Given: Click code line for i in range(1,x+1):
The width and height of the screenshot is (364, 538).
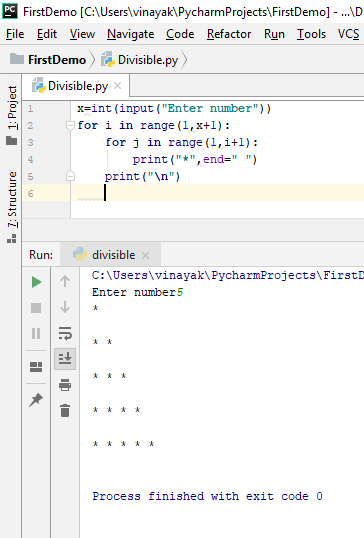Looking at the screenshot, I should click(x=153, y=125).
